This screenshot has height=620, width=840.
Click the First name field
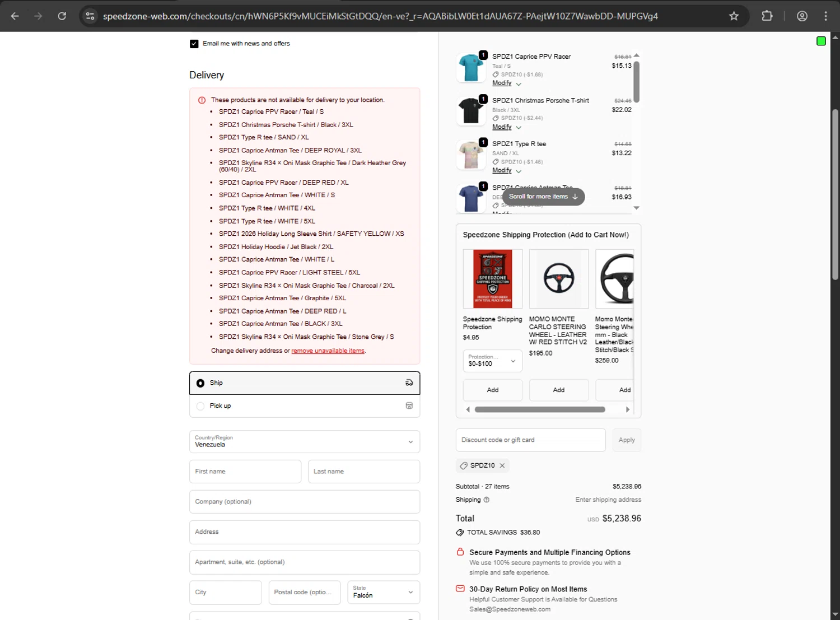tap(245, 472)
